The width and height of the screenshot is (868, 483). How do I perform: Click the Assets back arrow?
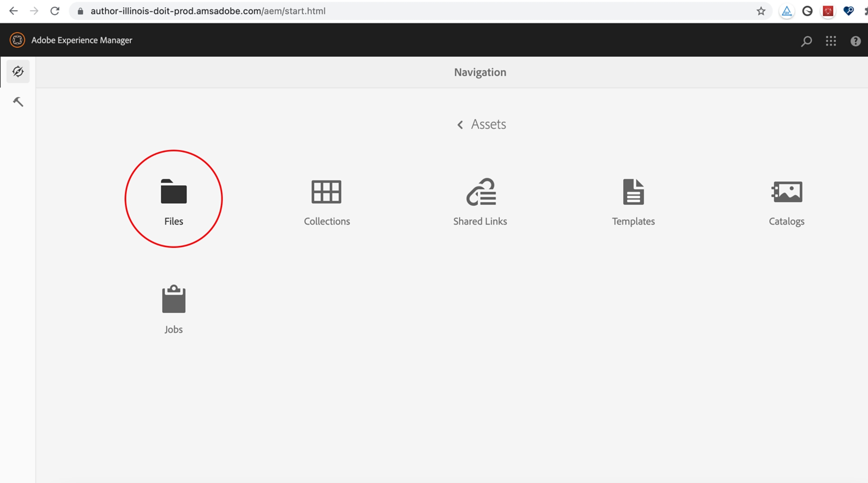tap(461, 124)
